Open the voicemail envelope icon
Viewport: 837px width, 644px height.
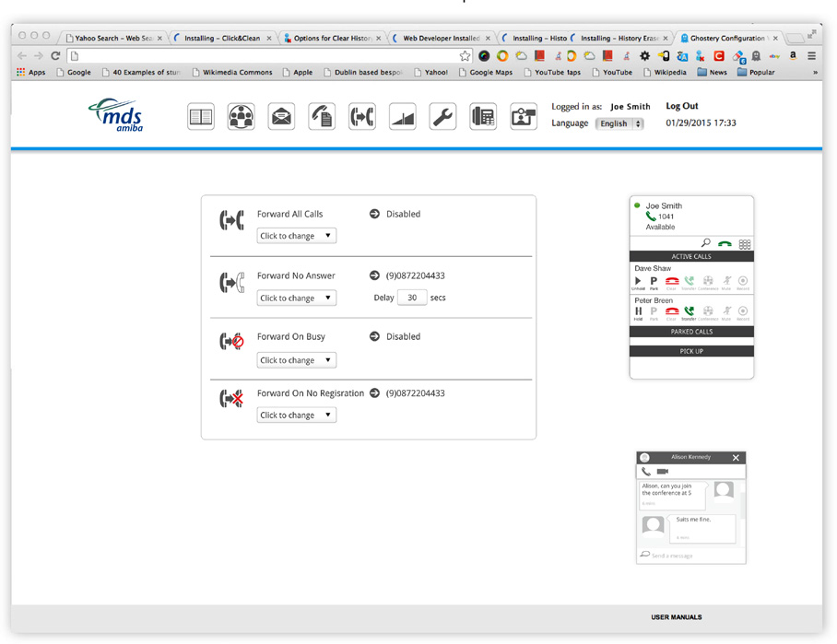pos(281,116)
